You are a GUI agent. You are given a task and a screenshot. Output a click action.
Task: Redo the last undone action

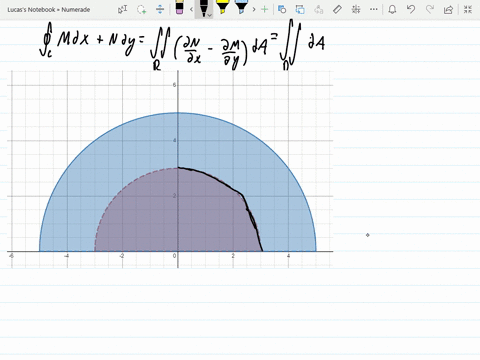(430, 9)
